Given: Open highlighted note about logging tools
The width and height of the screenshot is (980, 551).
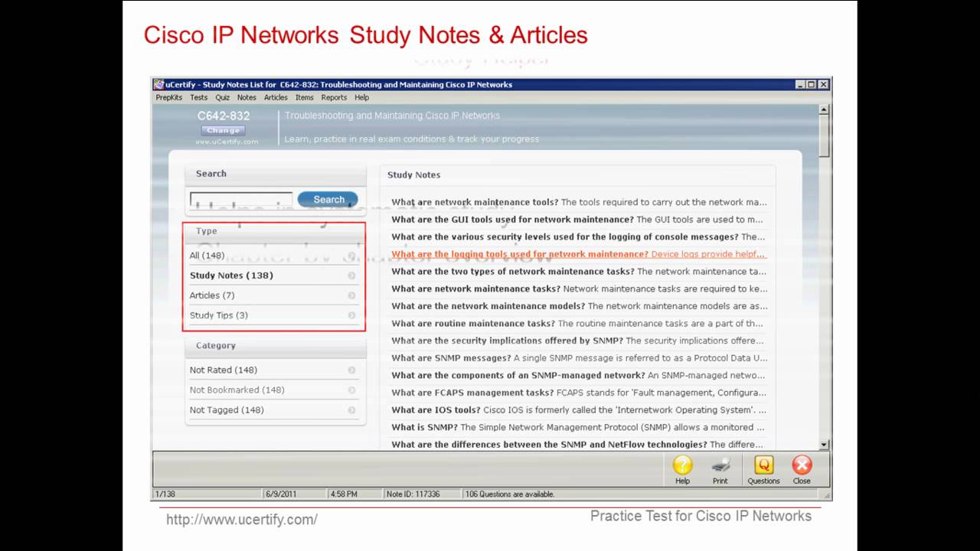Looking at the screenshot, I should point(579,254).
